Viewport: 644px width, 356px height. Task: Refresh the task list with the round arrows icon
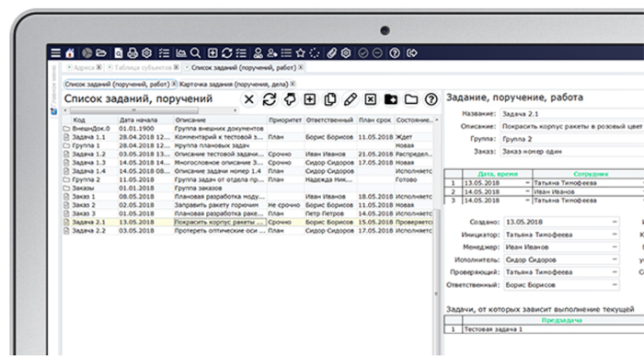(270, 99)
